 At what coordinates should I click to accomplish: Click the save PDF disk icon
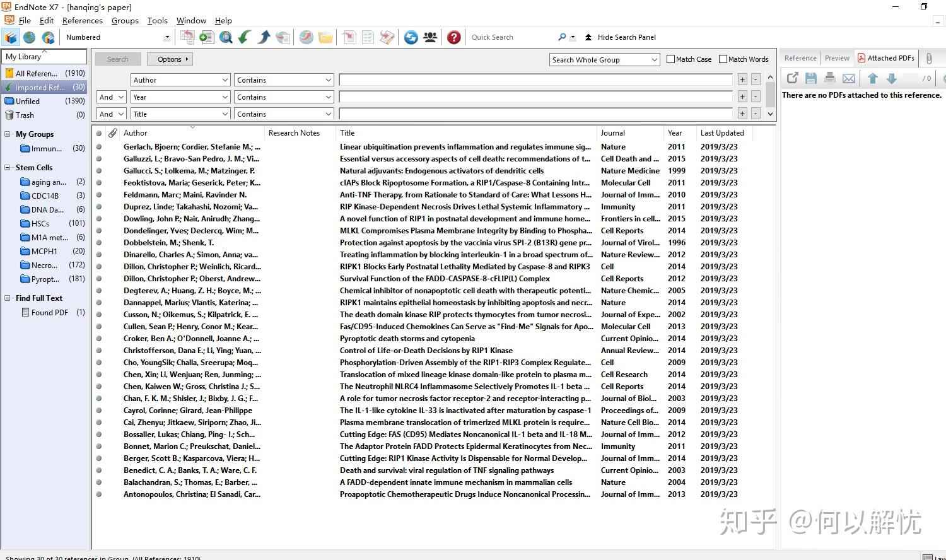pyautogui.click(x=811, y=78)
